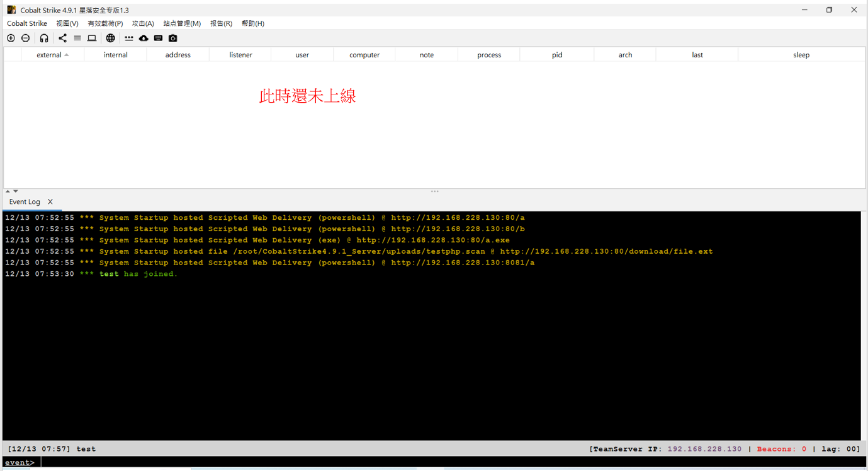
Task: Expand panel with the small down arrow
Action: click(x=16, y=191)
